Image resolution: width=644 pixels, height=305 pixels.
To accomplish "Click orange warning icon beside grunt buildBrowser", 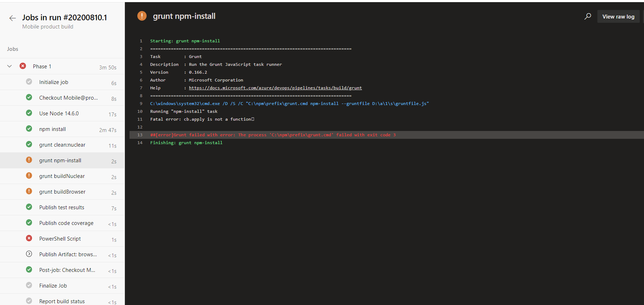I will pyautogui.click(x=29, y=191).
